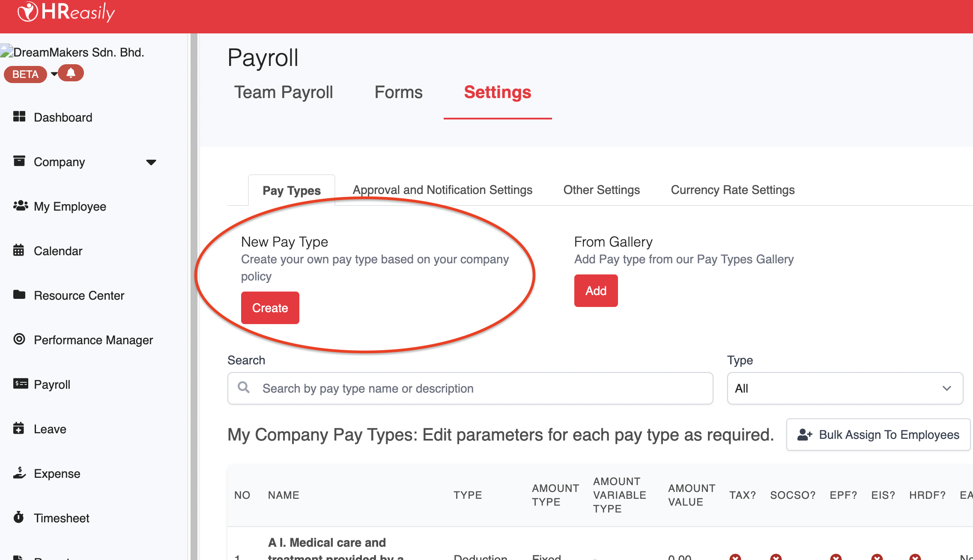Click the Performance Manager target icon
Screen dimensions: 973x560
19,339
